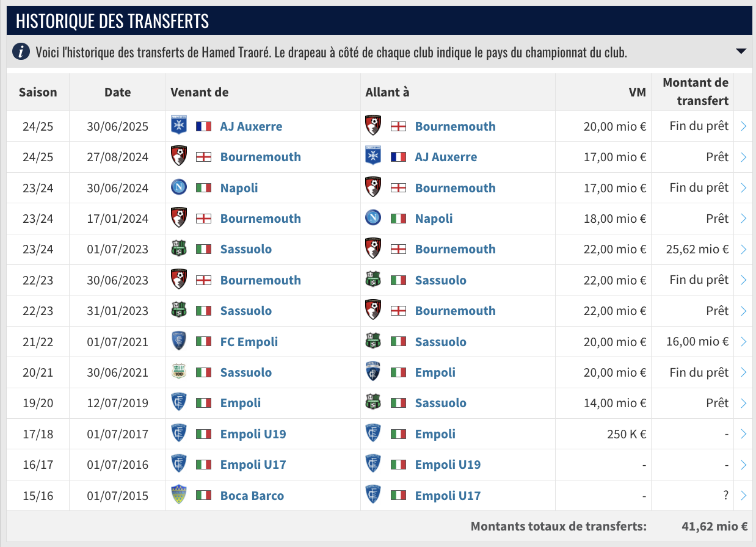Viewport: 756px width, 547px height.
Task: Click the Saison column header
Action: [38, 92]
